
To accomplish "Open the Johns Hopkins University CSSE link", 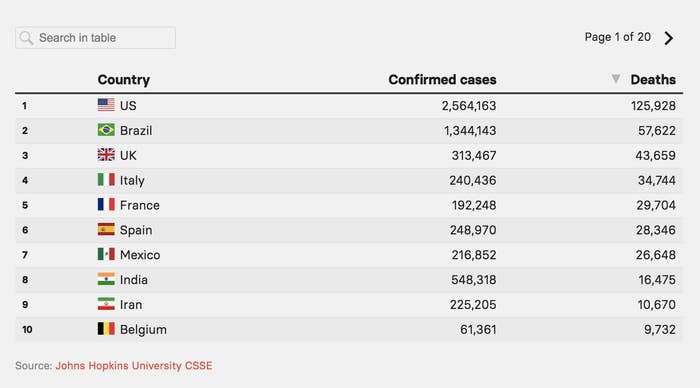I will pyautogui.click(x=134, y=366).
